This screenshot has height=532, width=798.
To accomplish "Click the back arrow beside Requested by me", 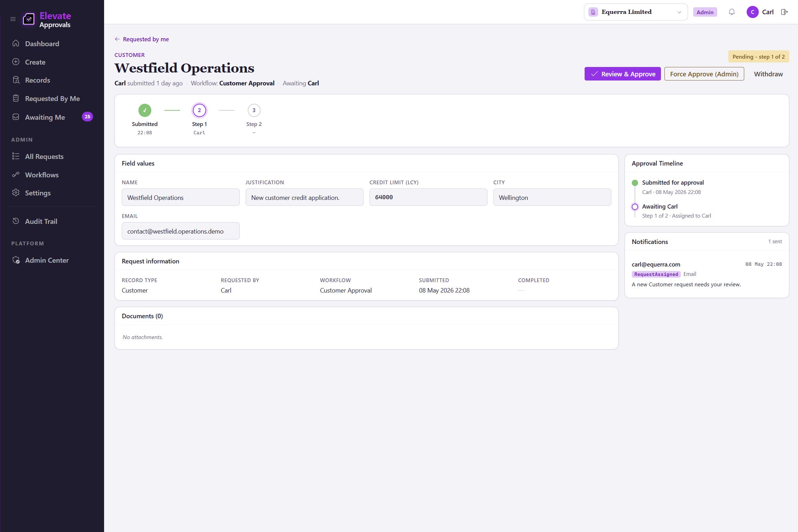I will pyautogui.click(x=117, y=39).
